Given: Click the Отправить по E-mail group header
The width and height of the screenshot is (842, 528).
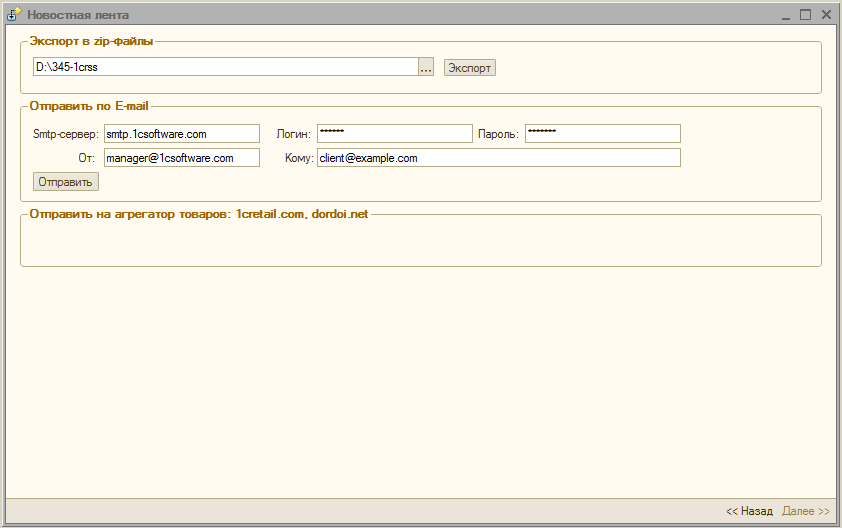Looking at the screenshot, I should point(89,105).
